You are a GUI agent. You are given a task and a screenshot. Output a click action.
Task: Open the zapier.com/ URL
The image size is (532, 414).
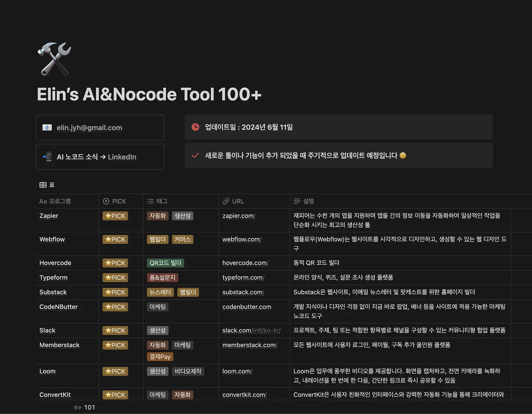tap(239, 216)
